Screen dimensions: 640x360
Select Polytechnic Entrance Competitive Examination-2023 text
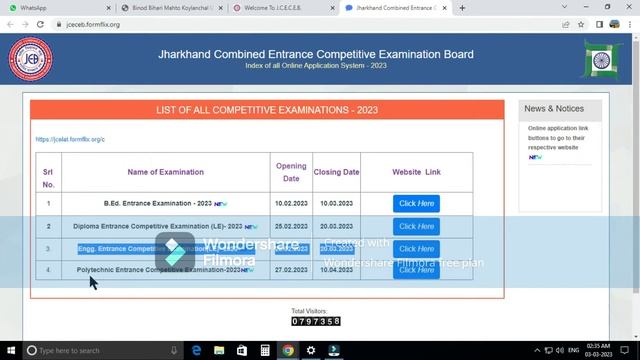pos(158,270)
